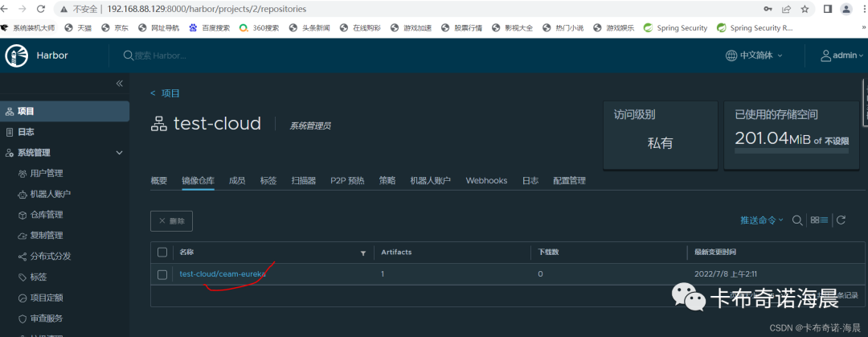The height and width of the screenshot is (337, 868).
Task: Show more bookmarks overflow chevron
Action: pyautogui.click(x=864, y=27)
